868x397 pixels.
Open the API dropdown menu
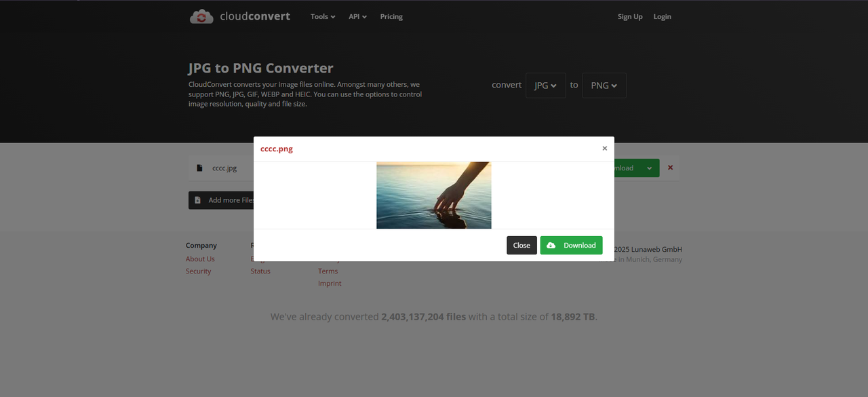click(x=357, y=16)
